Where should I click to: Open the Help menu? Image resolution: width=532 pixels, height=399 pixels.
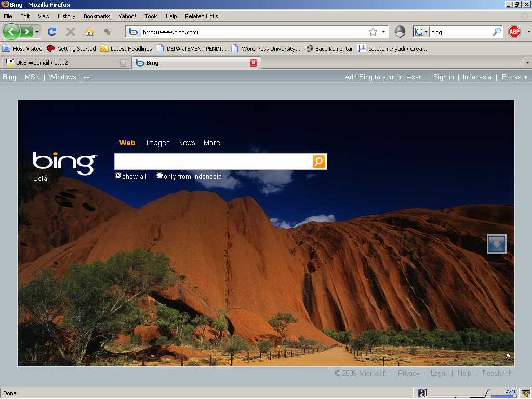[171, 16]
